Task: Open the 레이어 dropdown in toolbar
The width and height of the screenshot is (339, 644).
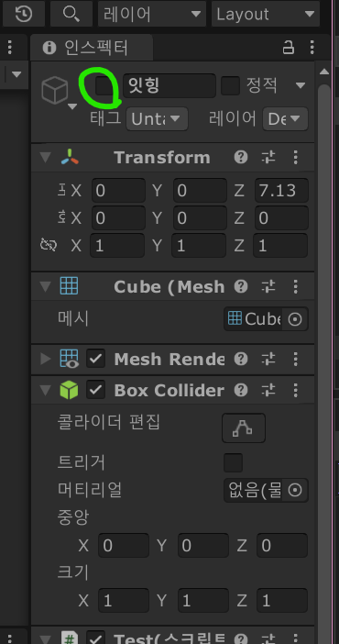Action: (x=152, y=15)
